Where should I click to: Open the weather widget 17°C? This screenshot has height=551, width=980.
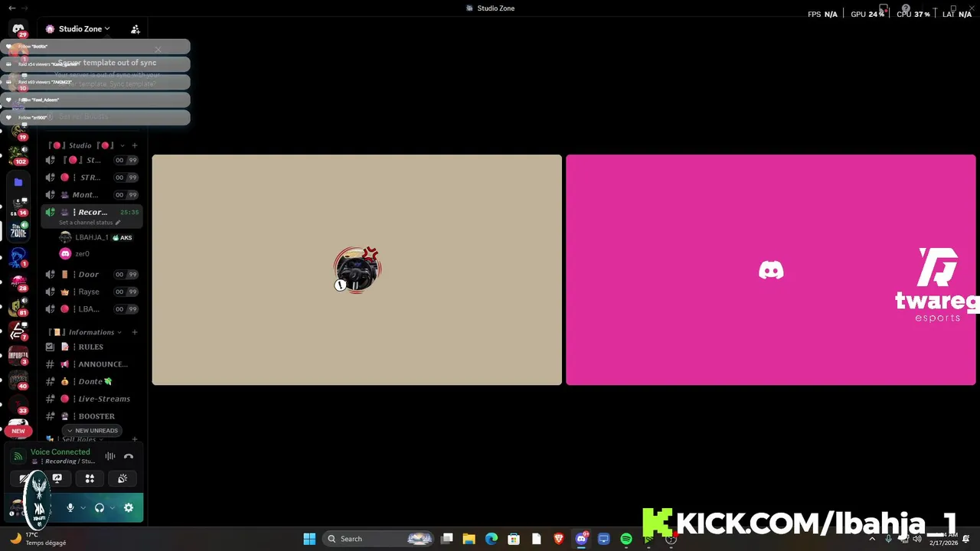click(x=38, y=539)
